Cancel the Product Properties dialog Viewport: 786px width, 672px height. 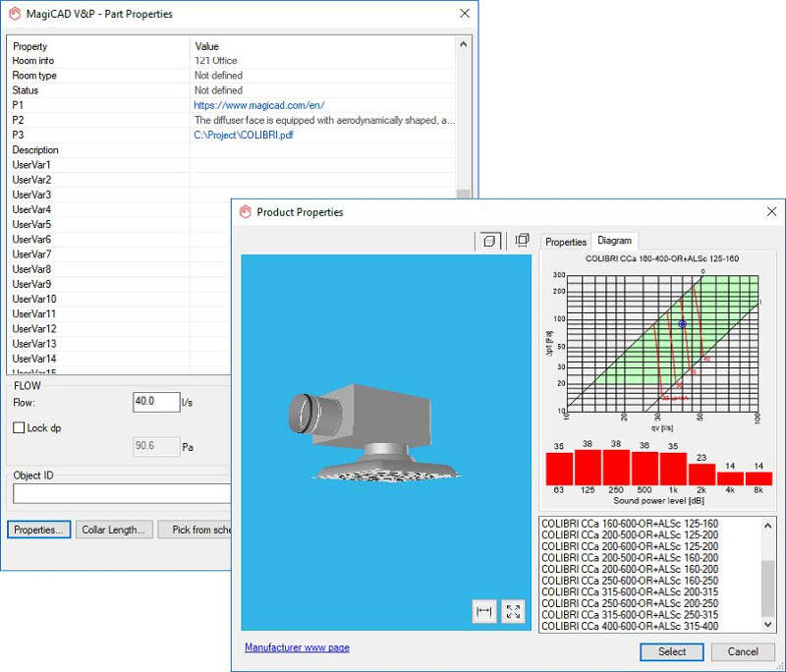coord(743,651)
